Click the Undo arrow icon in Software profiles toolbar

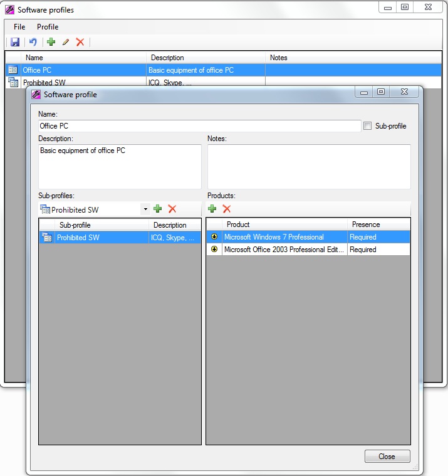pos(33,42)
